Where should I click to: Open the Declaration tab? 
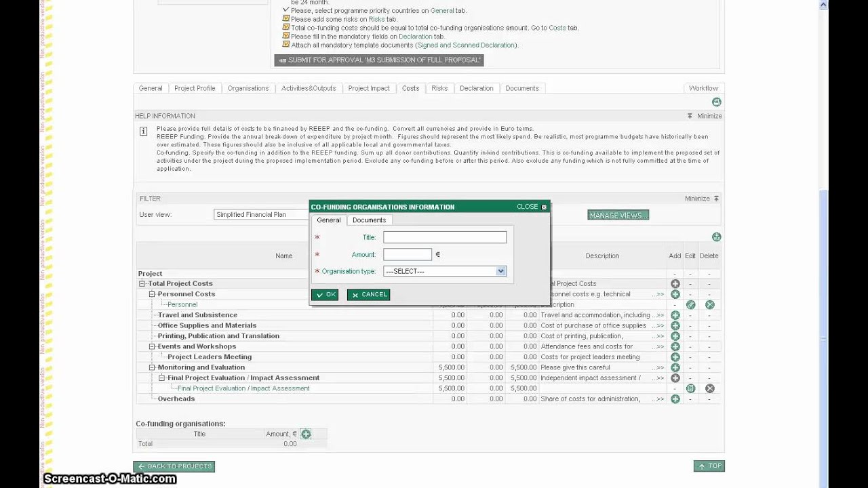[x=477, y=89]
